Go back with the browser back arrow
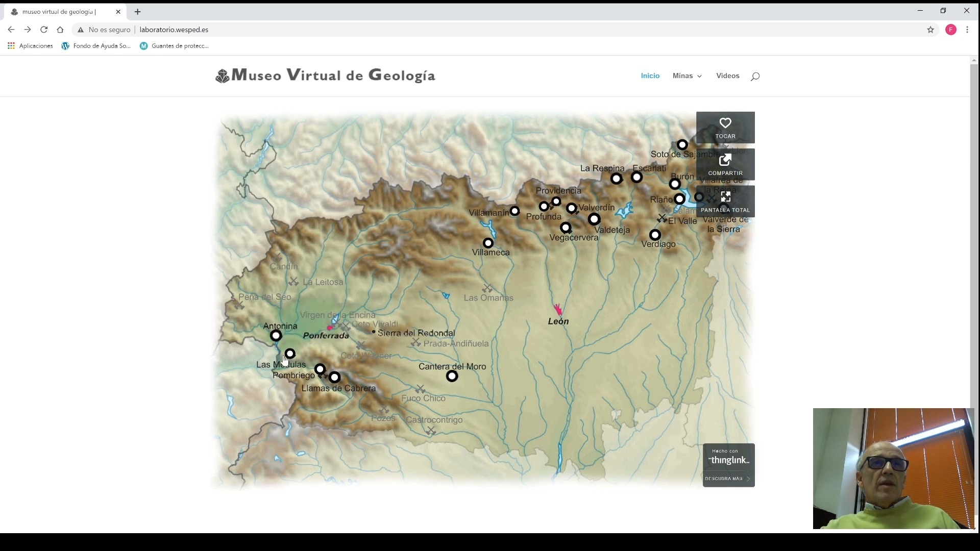 coord(11,30)
